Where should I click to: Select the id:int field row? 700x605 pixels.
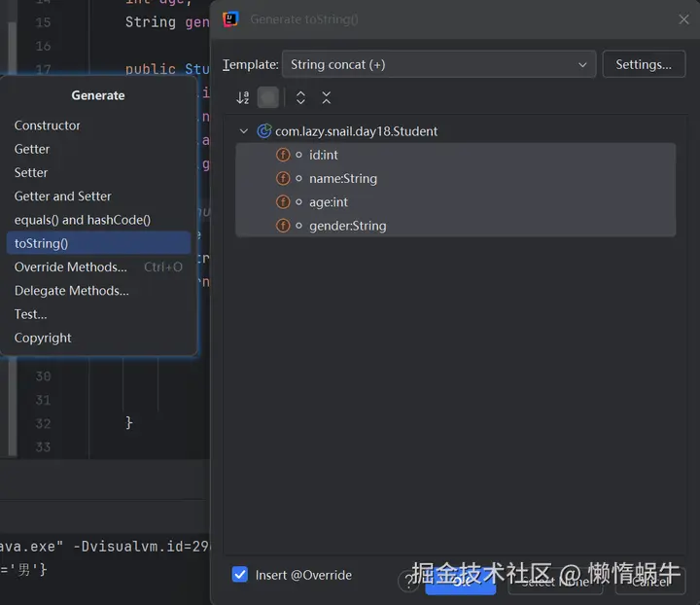[x=455, y=155]
